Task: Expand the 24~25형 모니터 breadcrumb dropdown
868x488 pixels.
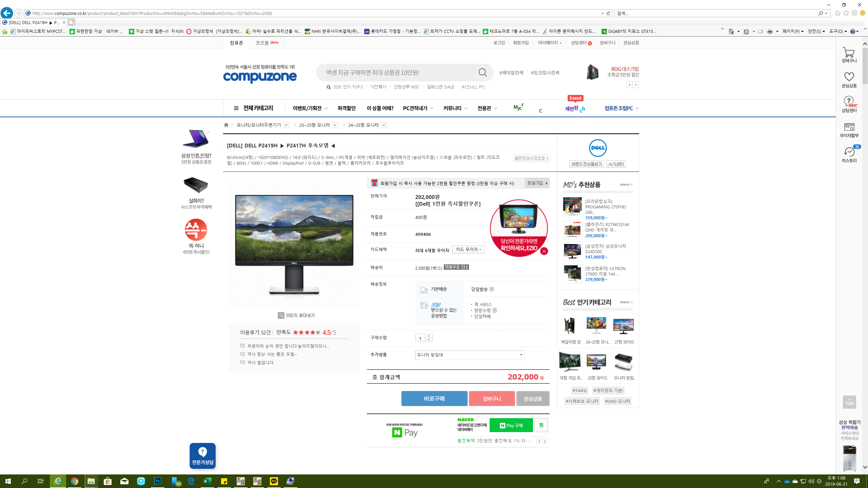Action: (x=384, y=125)
